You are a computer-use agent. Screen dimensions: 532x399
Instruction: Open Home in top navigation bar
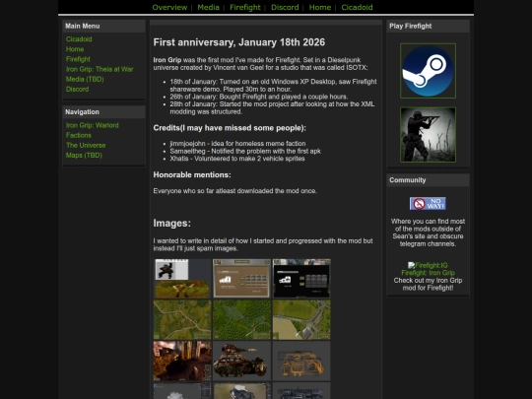319,7
